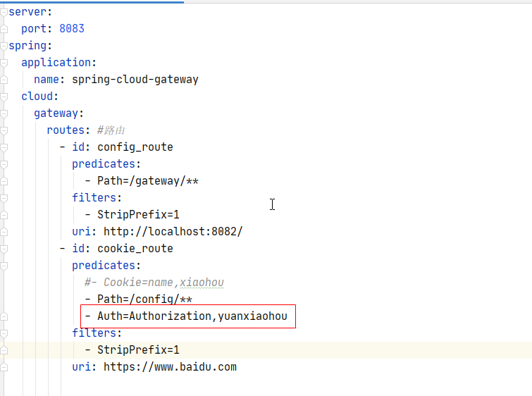532x396 pixels.
Task: Click the uri https://www.baidu.com value
Action: (170, 367)
